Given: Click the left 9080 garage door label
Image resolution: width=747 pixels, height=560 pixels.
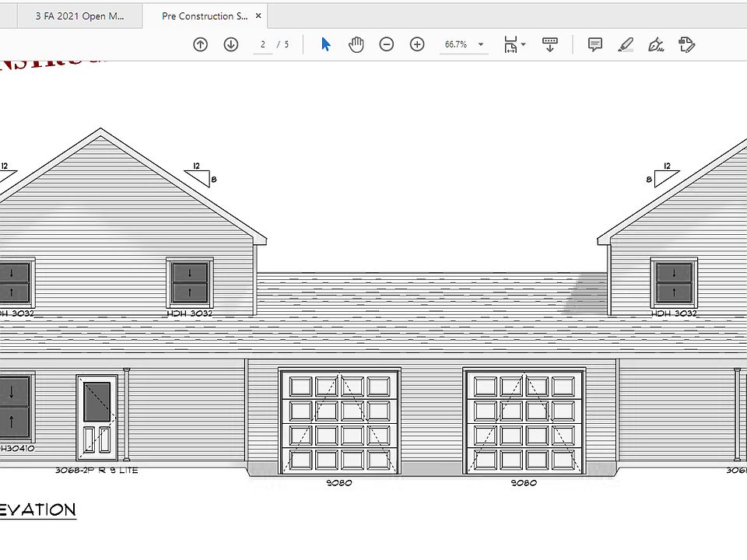Looking at the screenshot, I should pyautogui.click(x=338, y=483).
